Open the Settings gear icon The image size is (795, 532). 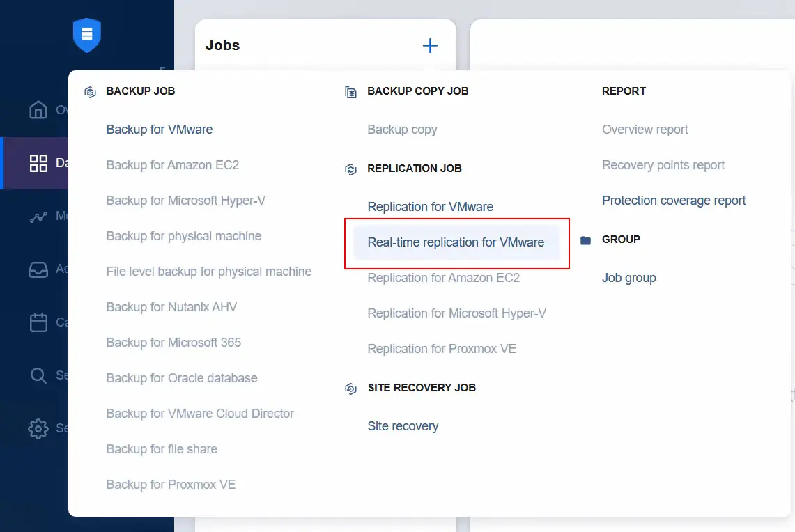coord(38,428)
